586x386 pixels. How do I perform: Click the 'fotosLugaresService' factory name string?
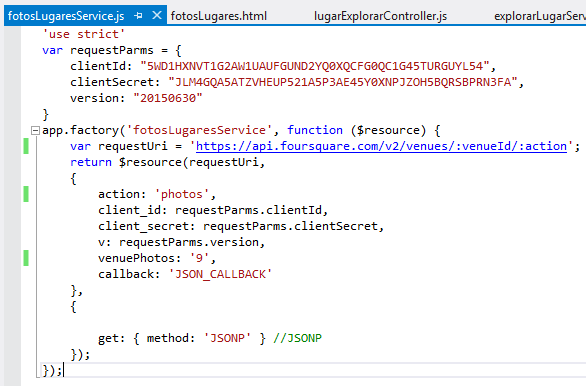[199, 130]
